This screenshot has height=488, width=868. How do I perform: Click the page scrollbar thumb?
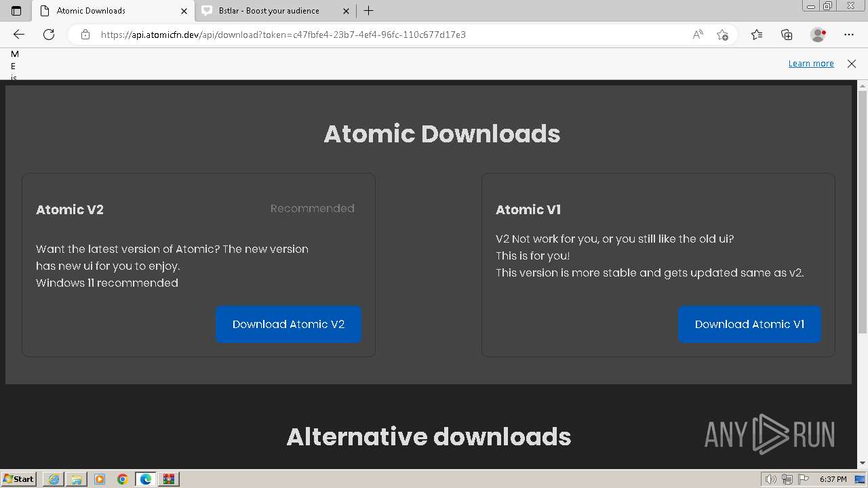(x=863, y=212)
